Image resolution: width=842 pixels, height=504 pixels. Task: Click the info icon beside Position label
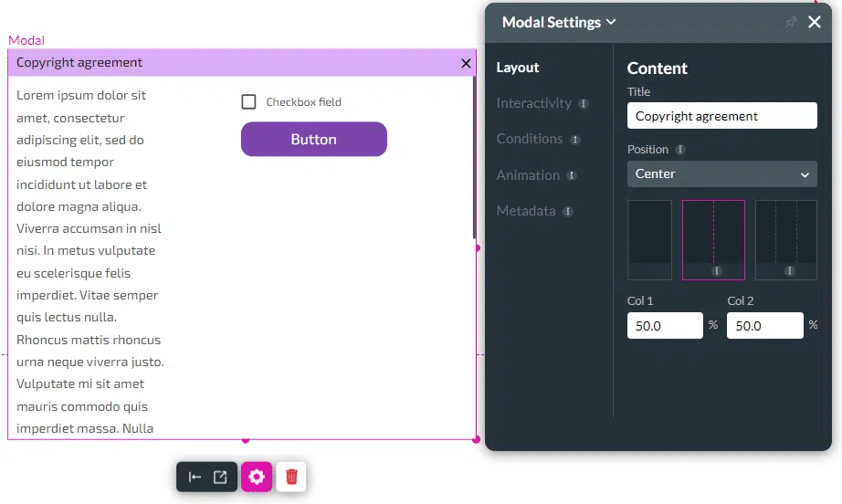pos(680,150)
